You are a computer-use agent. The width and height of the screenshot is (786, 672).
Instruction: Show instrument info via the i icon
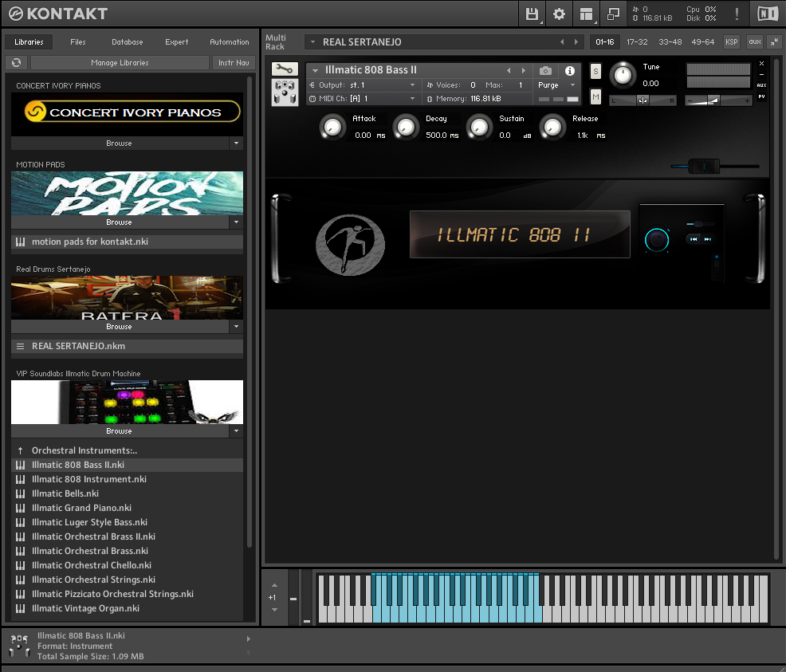[x=570, y=71]
